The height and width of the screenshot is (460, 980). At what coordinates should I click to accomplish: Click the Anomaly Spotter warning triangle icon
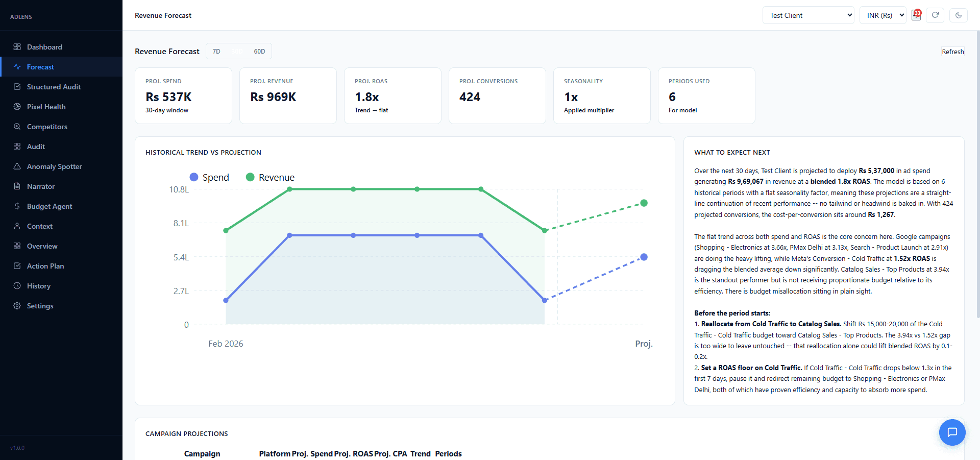17,166
